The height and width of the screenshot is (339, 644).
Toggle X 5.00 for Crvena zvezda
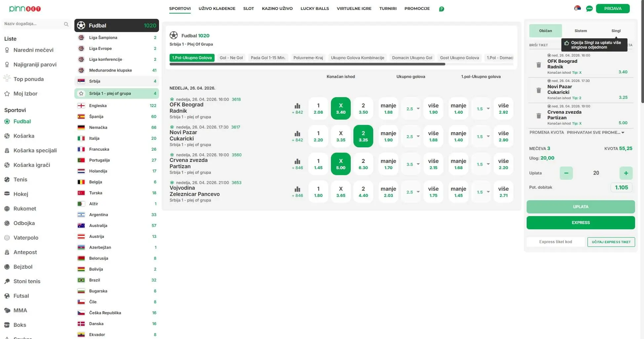[341, 164]
